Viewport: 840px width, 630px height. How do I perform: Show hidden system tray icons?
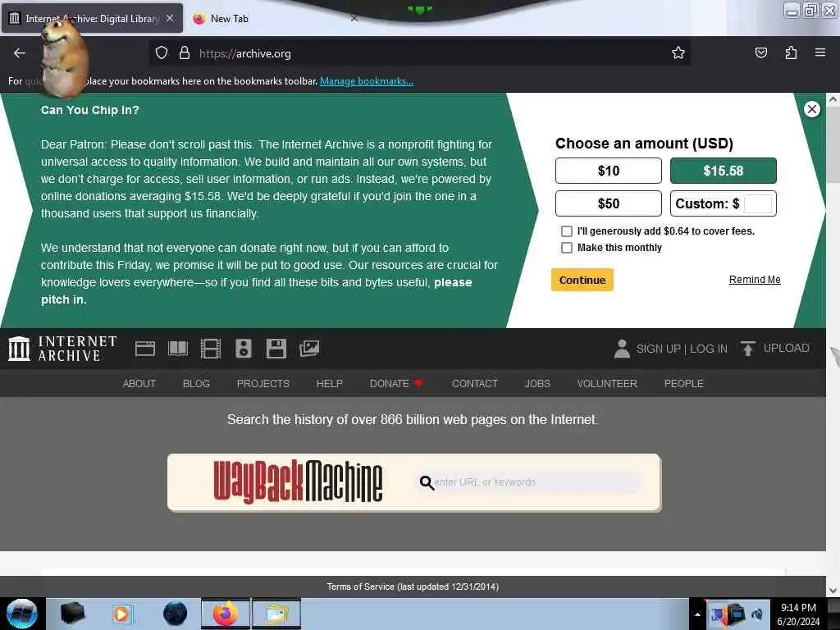click(697, 614)
